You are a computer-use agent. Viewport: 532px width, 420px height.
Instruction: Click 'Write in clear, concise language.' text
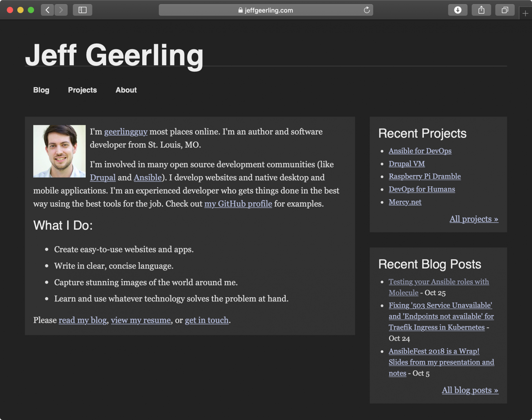[114, 266]
